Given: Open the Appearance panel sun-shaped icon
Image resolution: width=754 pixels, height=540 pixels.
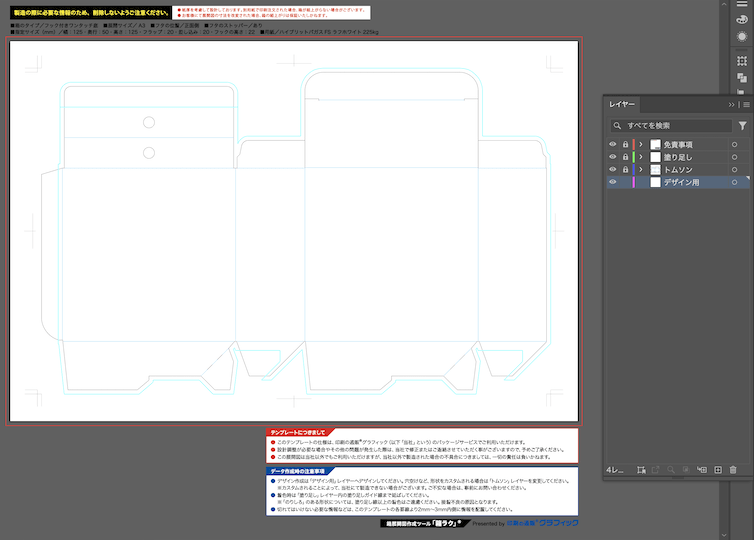Looking at the screenshot, I should point(741,36).
